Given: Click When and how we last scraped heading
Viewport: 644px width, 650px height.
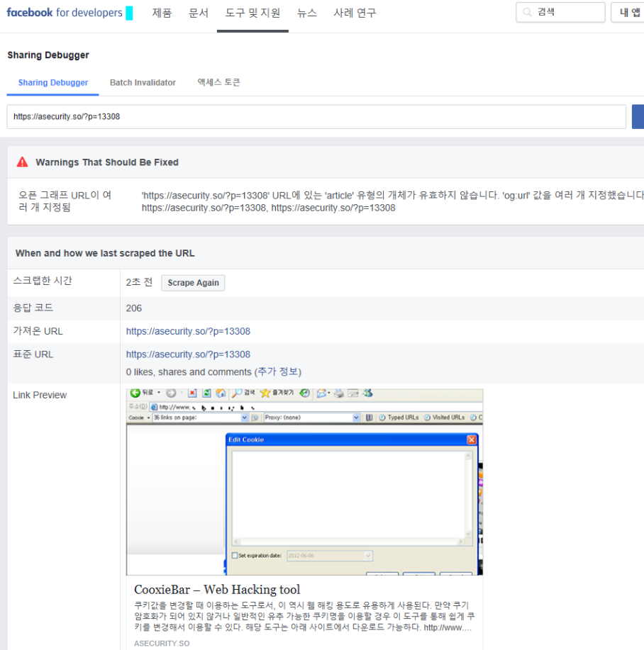Looking at the screenshot, I should (x=105, y=253).
